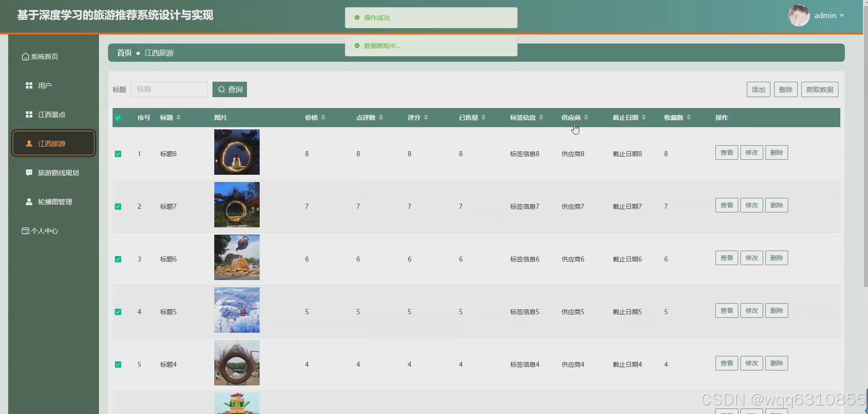The height and width of the screenshot is (414, 868).
Task: Uncheck the checkbox for row 标题8
Action: click(x=118, y=154)
